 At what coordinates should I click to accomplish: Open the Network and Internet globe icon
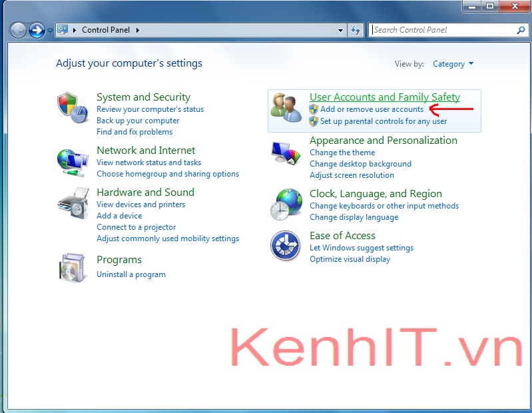(73, 163)
